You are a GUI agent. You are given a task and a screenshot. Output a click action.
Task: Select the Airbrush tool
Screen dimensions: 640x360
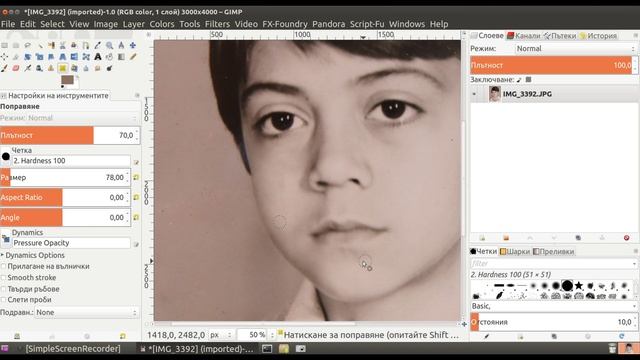(x=28, y=68)
